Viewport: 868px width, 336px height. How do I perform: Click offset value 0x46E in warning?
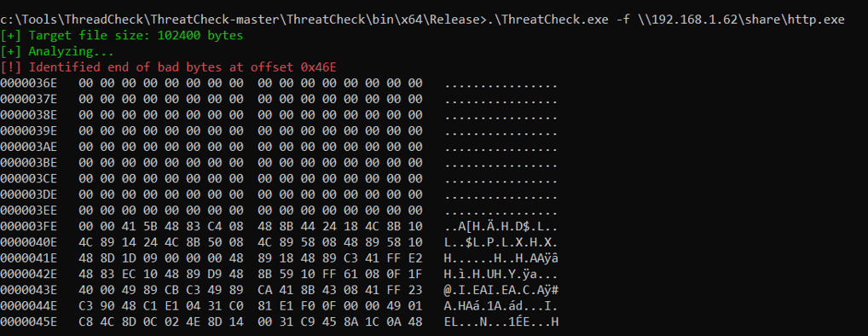pos(319,67)
